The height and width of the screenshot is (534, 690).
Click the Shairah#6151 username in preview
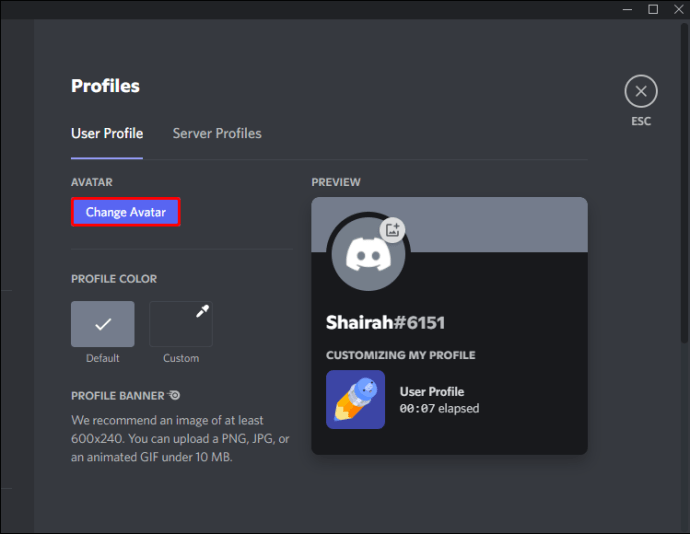(x=385, y=323)
